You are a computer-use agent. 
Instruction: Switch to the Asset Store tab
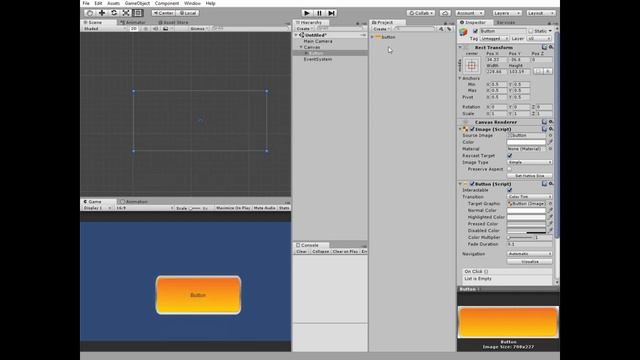173,22
